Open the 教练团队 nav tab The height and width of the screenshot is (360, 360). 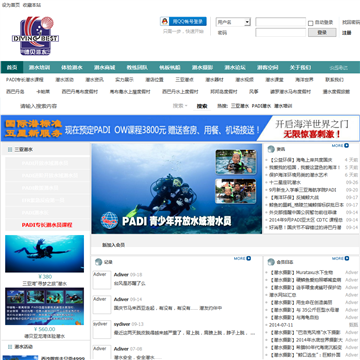click(137, 68)
